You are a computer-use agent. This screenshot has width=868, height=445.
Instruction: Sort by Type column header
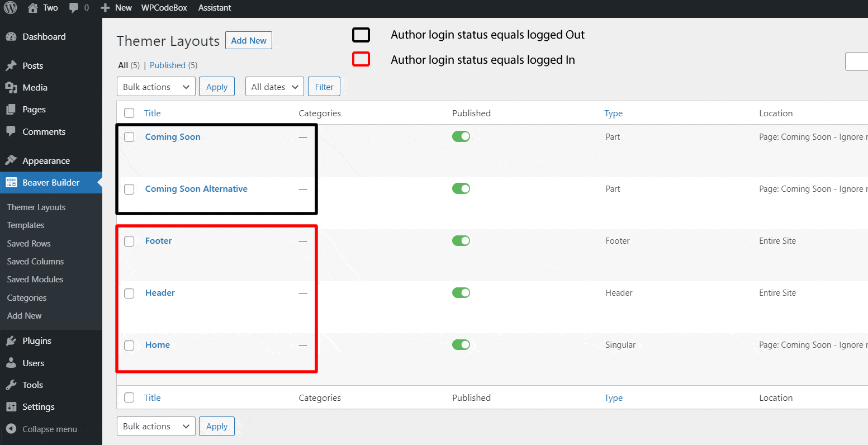pyautogui.click(x=613, y=113)
